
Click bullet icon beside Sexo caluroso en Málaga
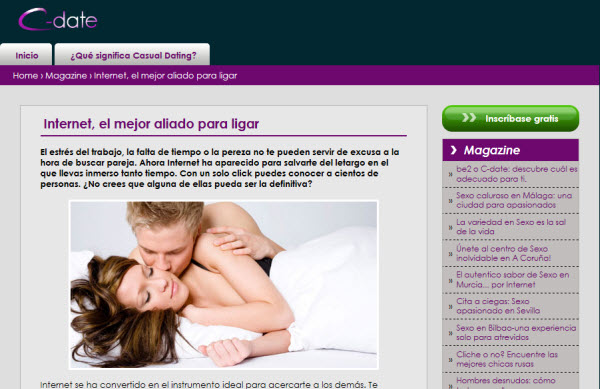(x=450, y=200)
